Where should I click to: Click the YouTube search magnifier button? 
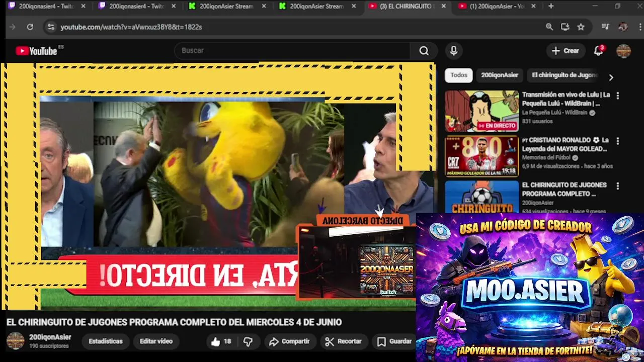[x=424, y=51]
